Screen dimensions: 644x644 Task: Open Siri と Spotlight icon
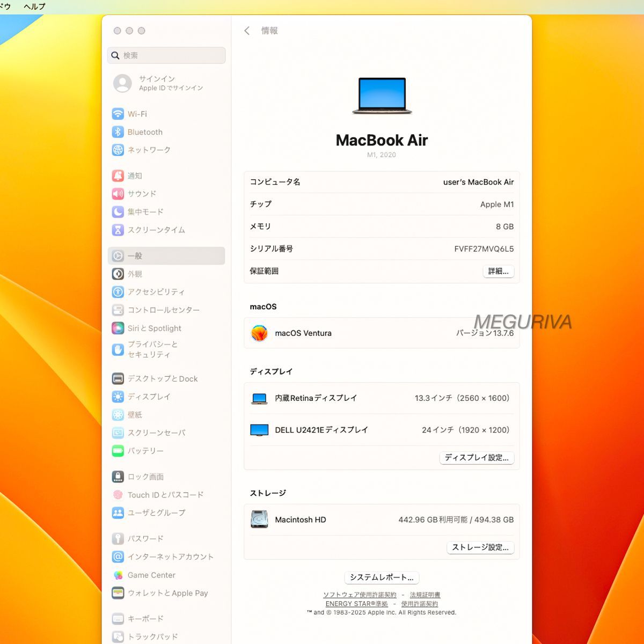pyautogui.click(x=118, y=328)
